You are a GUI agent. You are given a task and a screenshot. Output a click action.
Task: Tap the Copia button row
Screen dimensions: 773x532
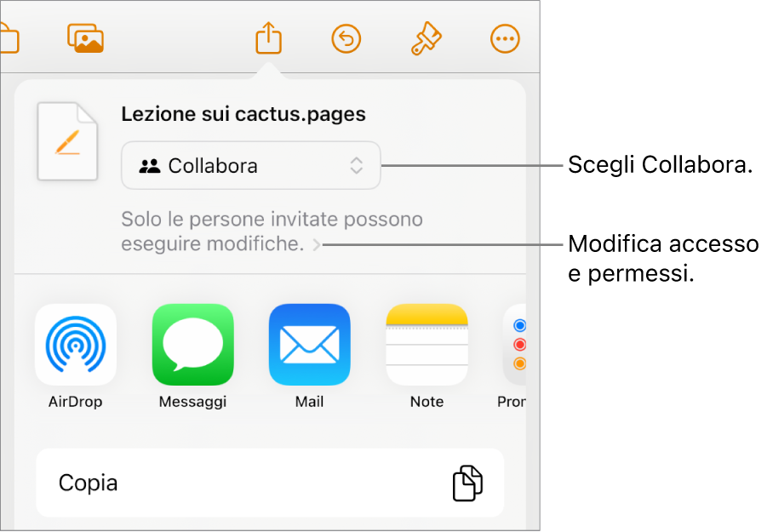[270, 483]
